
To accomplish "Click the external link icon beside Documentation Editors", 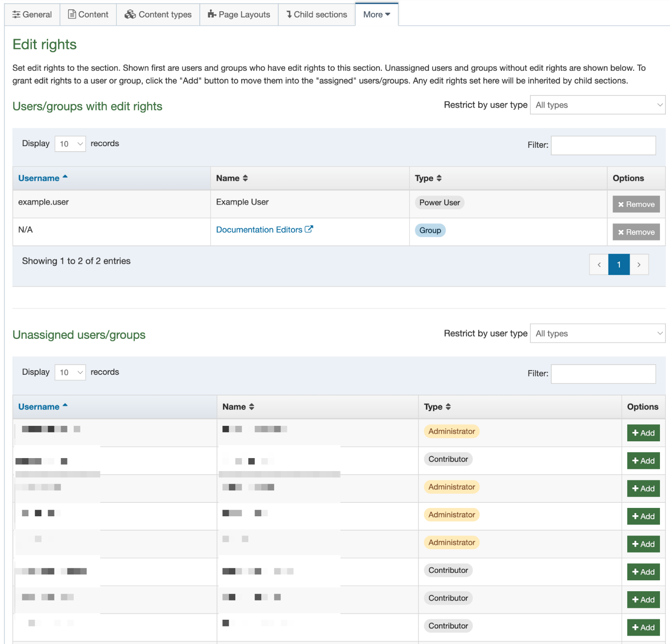I will pos(309,229).
